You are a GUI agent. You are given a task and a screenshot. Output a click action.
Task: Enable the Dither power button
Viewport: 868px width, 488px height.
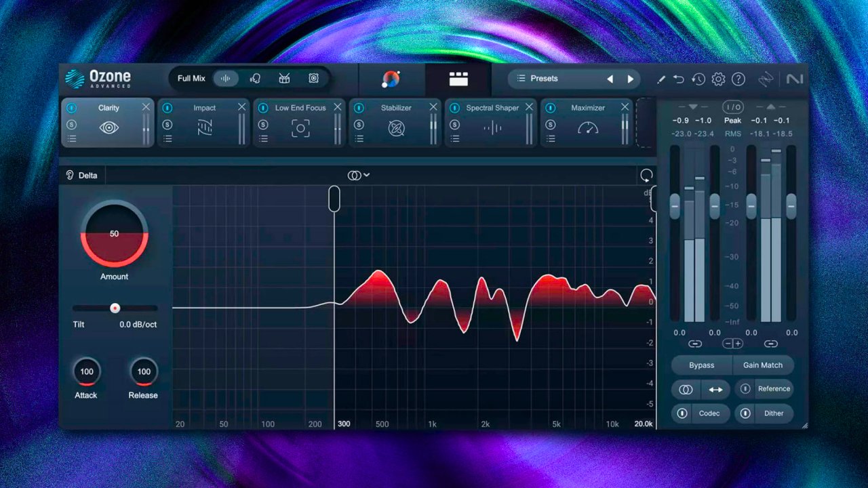pos(745,413)
